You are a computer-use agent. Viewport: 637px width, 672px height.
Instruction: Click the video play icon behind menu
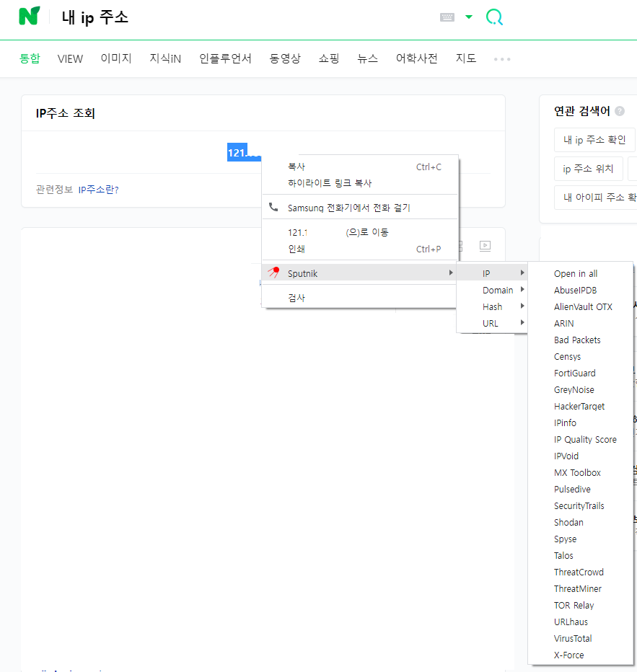(485, 246)
